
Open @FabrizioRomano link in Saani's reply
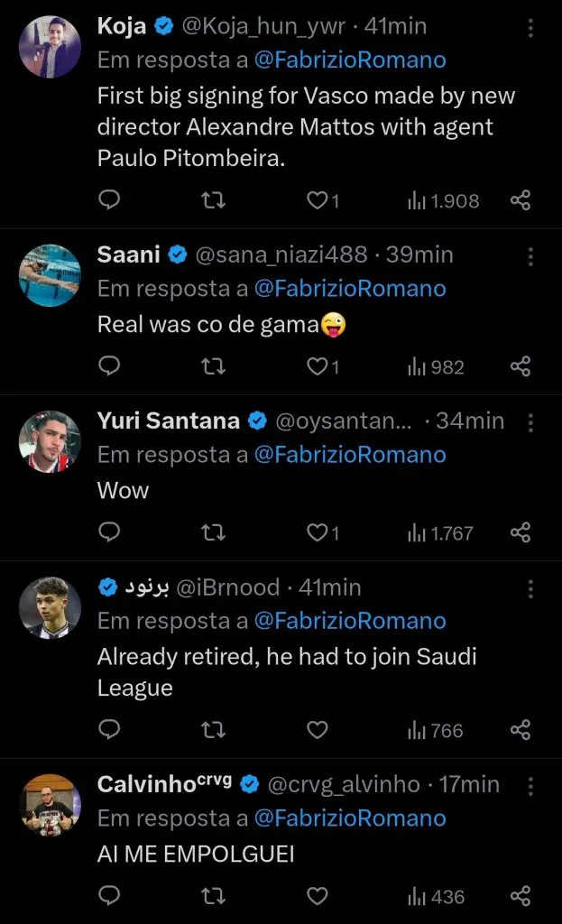click(x=350, y=289)
